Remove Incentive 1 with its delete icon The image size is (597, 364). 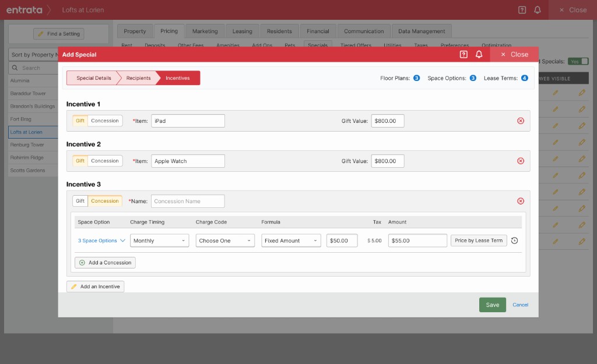521,121
